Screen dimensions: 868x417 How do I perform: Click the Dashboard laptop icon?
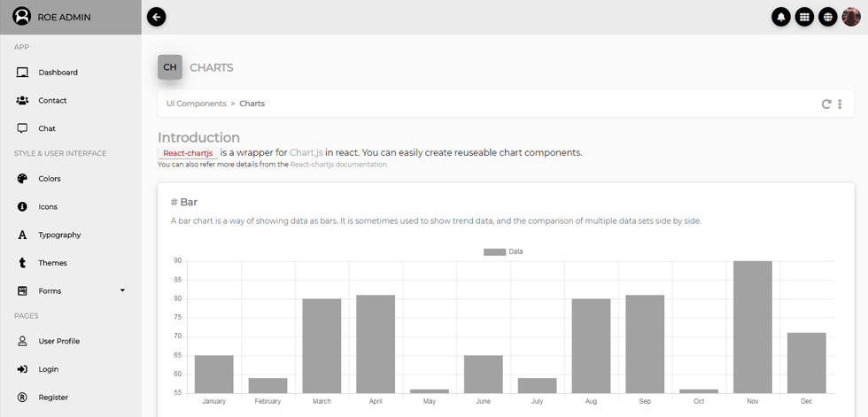coord(22,73)
